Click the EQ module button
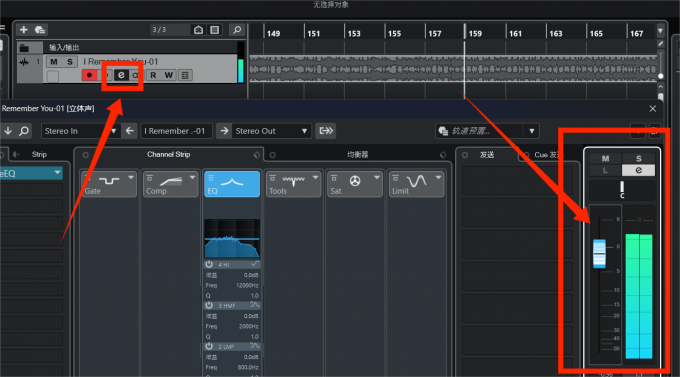 [x=232, y=184]
